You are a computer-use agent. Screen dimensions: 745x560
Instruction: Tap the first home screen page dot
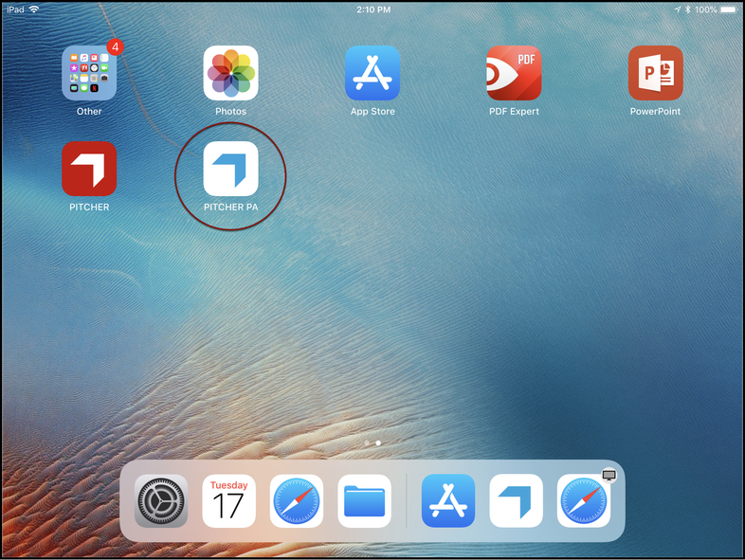pyautogui.click(x=367, y=443)
